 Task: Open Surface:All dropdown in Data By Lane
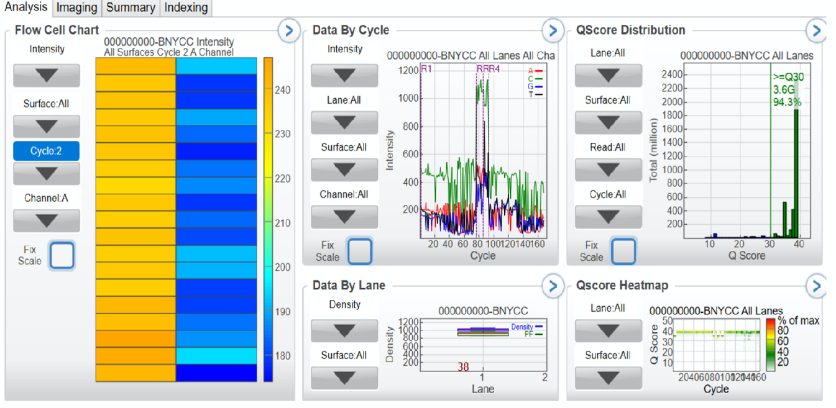click(x=344, y=378)
